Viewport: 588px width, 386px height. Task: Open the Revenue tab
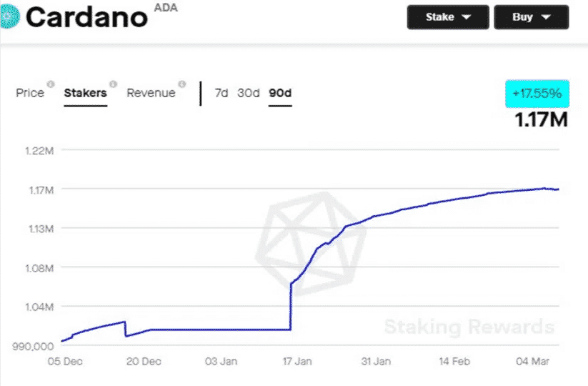pos(151,93)
